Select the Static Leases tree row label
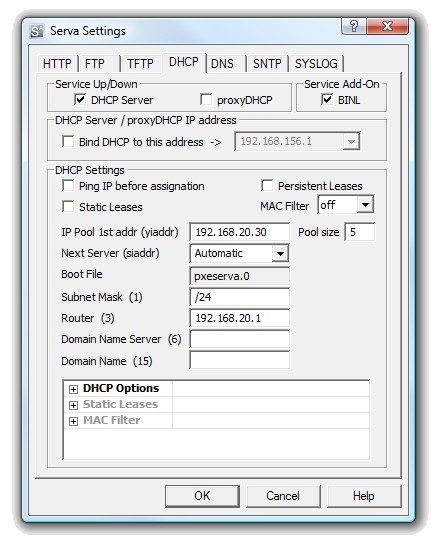This screenshot has height=543, width=437. pos(120,404)
